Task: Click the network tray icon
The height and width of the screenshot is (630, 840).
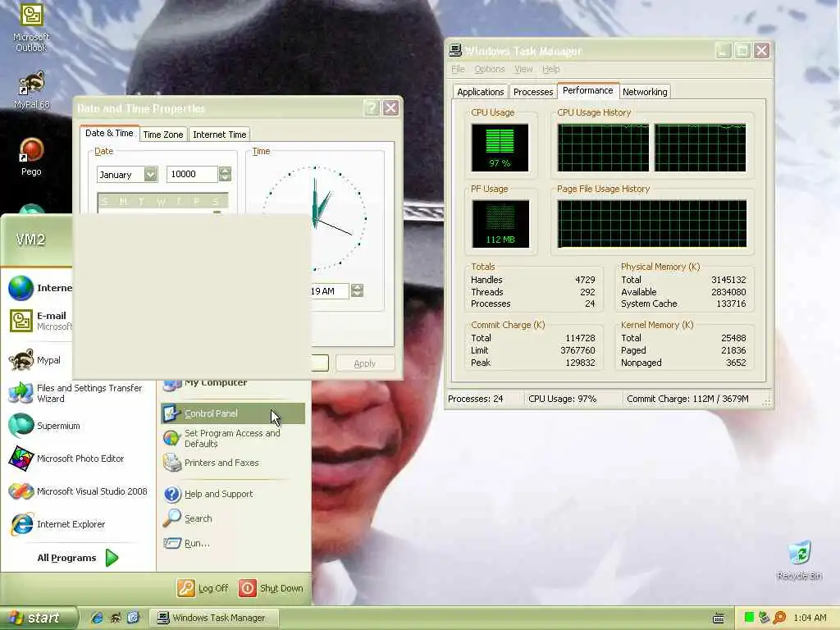Action: tap(764, 618)
